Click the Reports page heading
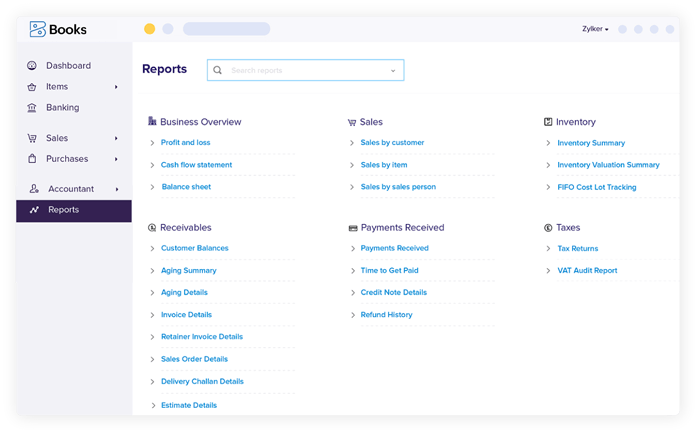Viewport: 695px width, 430px height. [164, 69]
